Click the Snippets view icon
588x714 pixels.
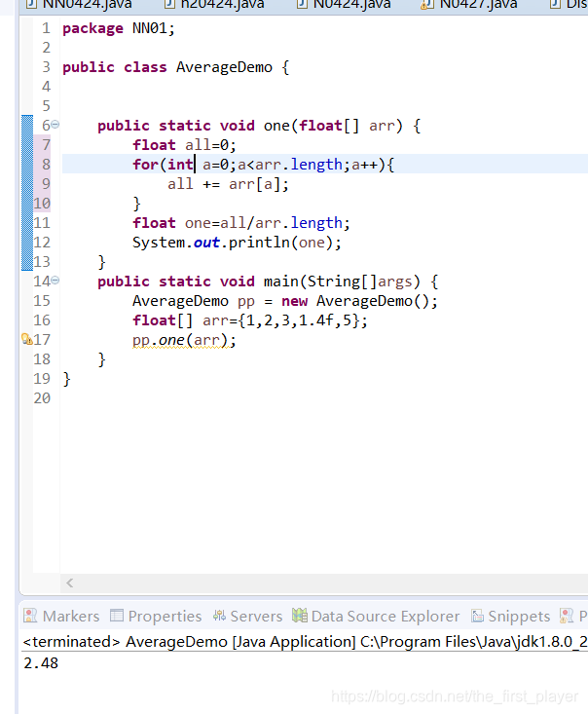pos(477,616)
